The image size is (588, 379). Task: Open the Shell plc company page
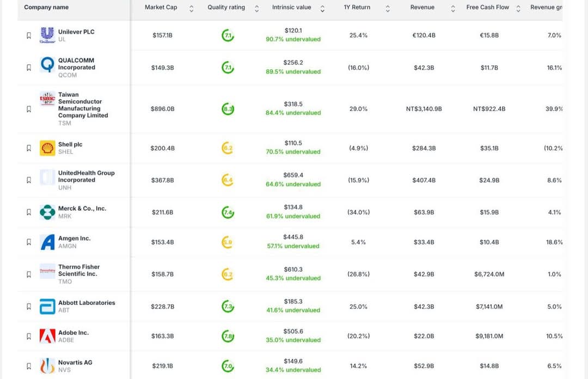[x=70, y=144]
